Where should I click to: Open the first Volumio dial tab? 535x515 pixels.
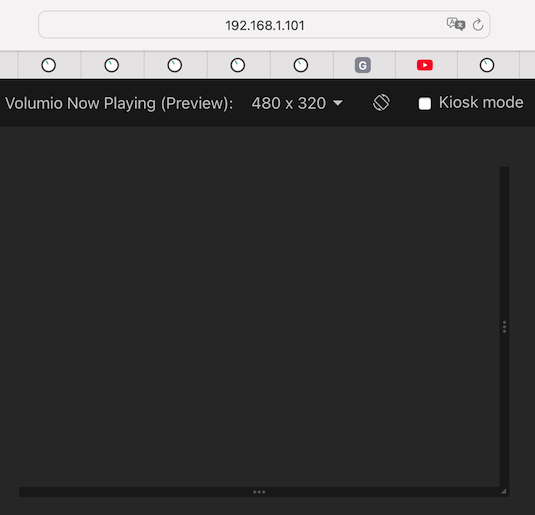48,65
